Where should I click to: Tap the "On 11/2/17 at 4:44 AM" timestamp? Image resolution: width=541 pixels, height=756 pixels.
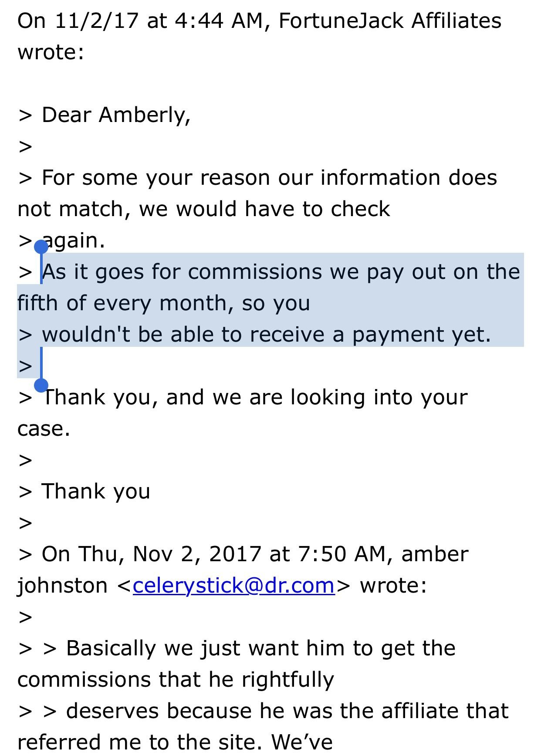point(140,21)
